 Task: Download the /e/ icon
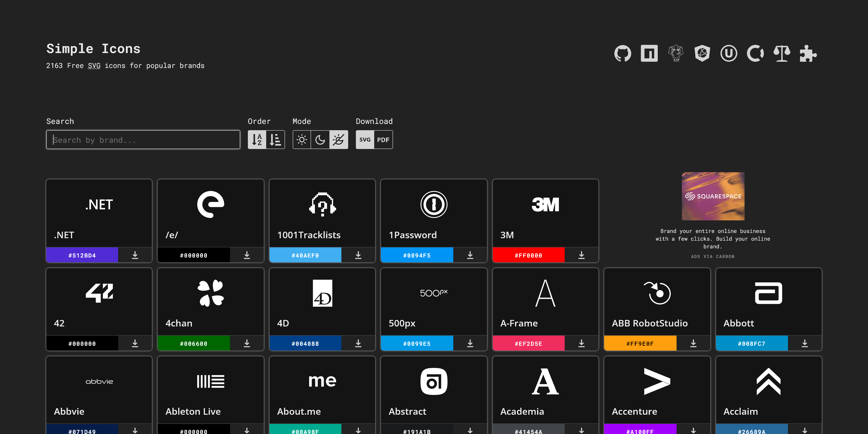[247, 255]
